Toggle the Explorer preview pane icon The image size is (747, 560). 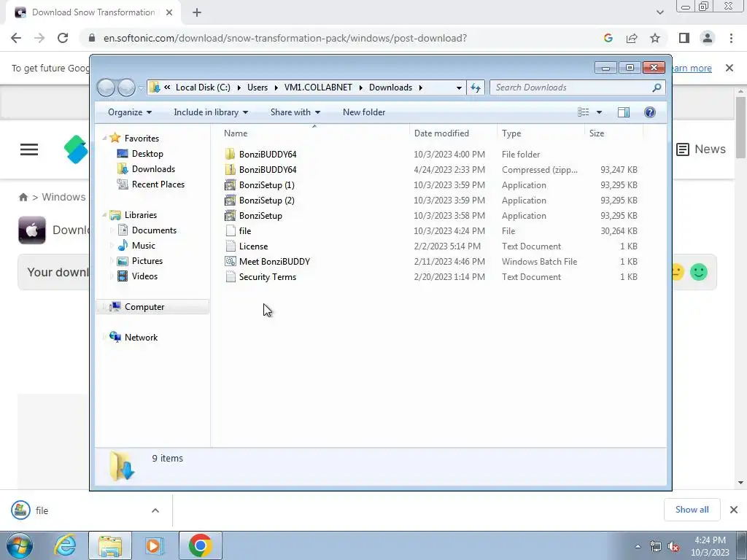click(623, 112)
